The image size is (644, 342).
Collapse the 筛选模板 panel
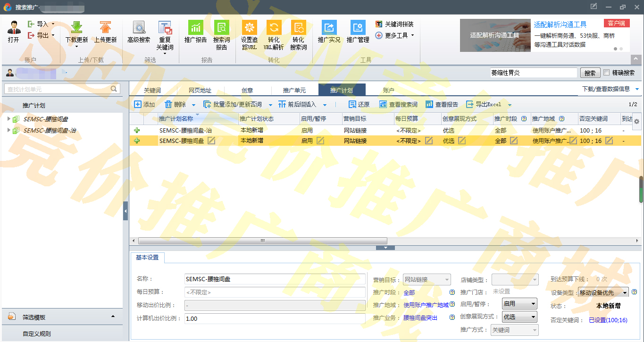pos(113,316)
